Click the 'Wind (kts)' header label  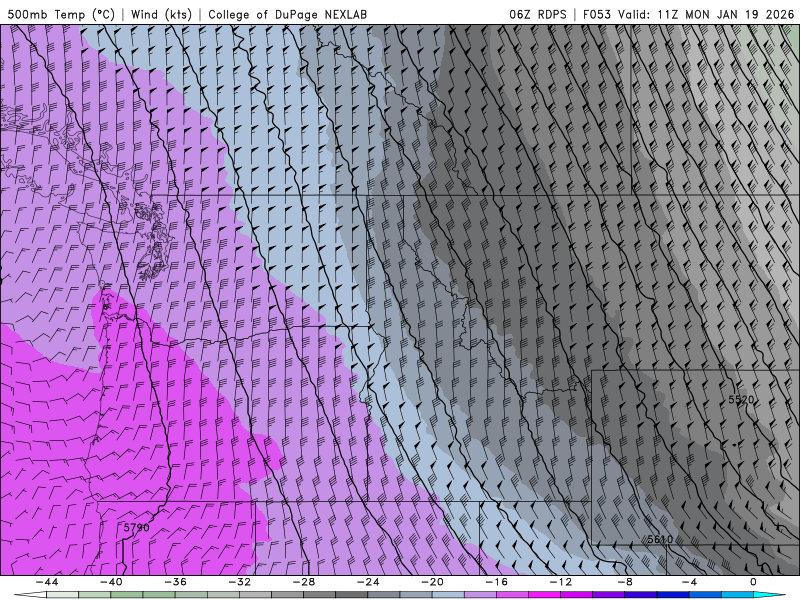tap(161, 14)
